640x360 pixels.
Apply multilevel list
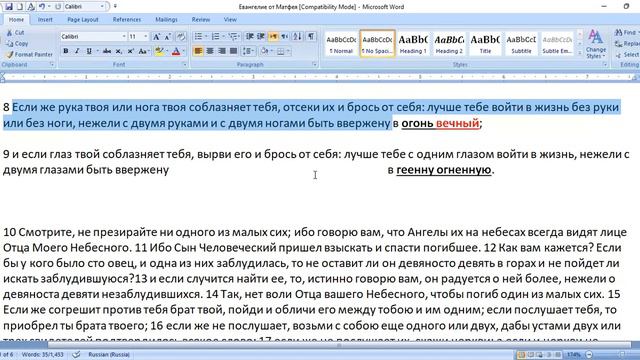(x=233, y=37)
